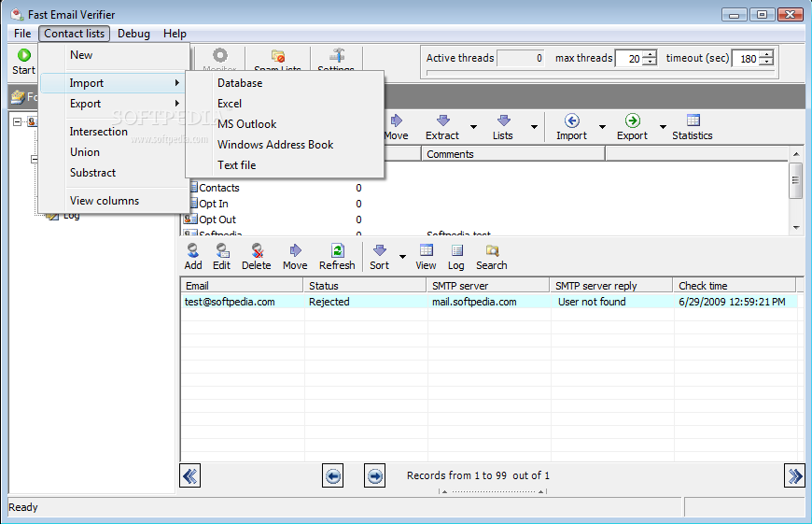The width and height of the screenshot is (812, 524).
Task: Click the timeout (sec) input field
Action: pos(747,58)
